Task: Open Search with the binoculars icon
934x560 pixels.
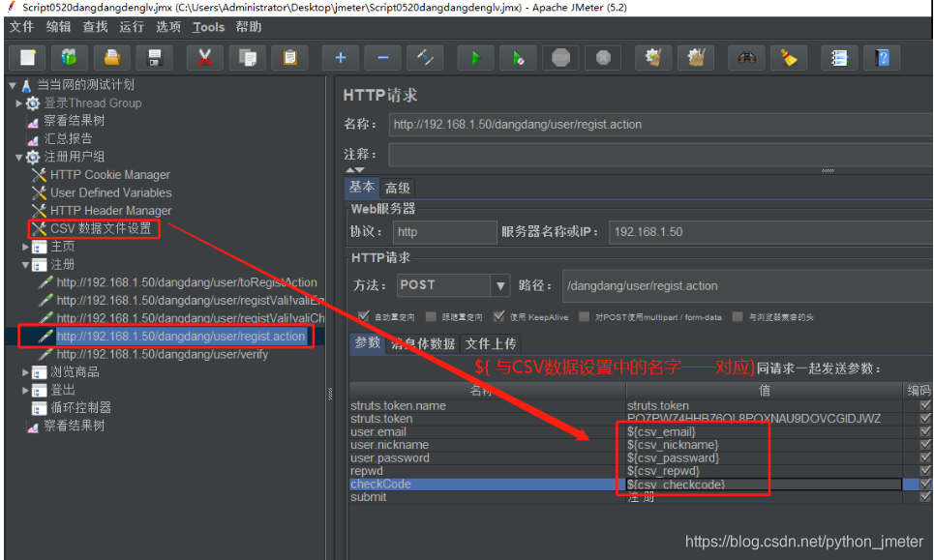Action: pyautogui.click(x=746, y=58)
